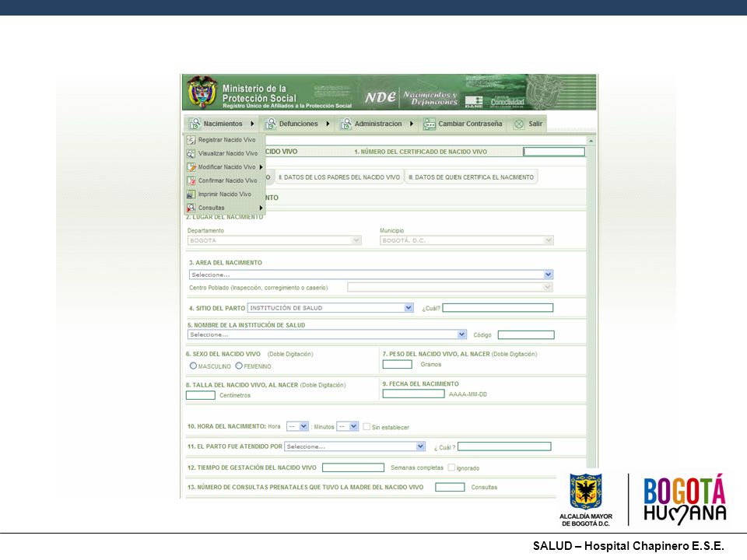
Task: Expand the Modificar Nacido Vivo submenu arrow
Action: click(x=261, y=167)
